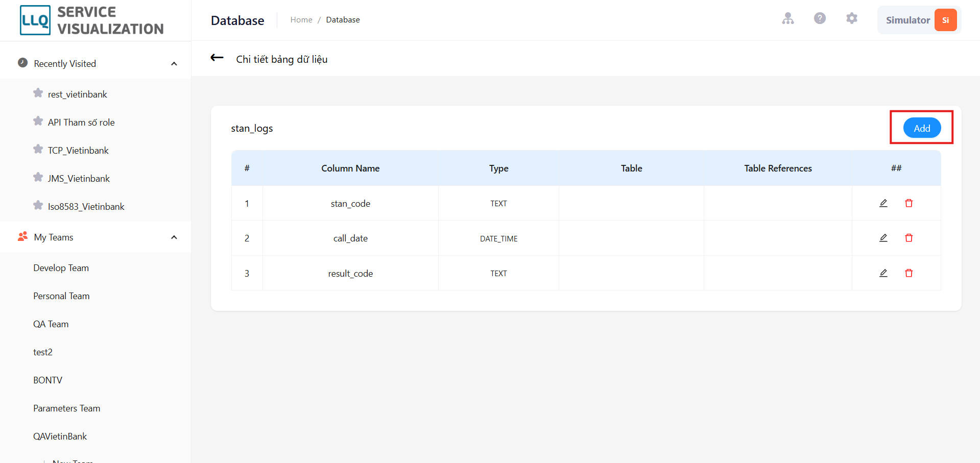This screenshot has width=980, height=463.
Task: Open API Tham số role item
Action: tap(81, 123)
